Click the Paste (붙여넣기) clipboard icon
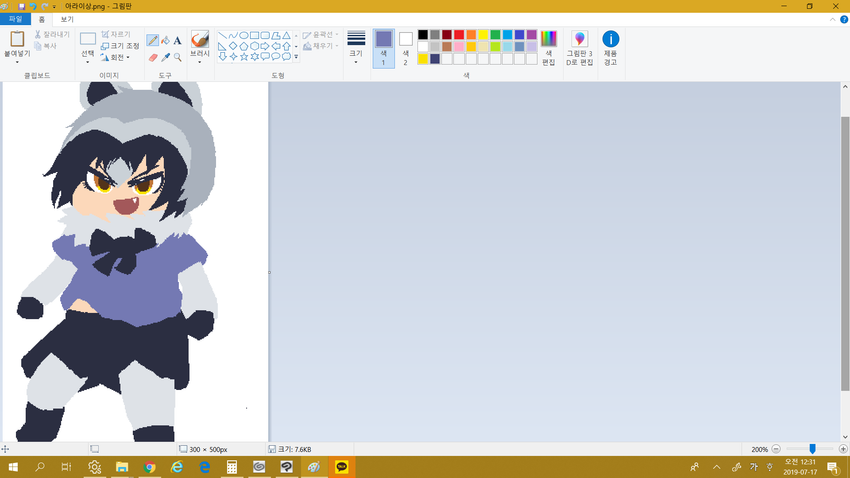This screenshot has height=478, width=850. [x=17, y=39]
